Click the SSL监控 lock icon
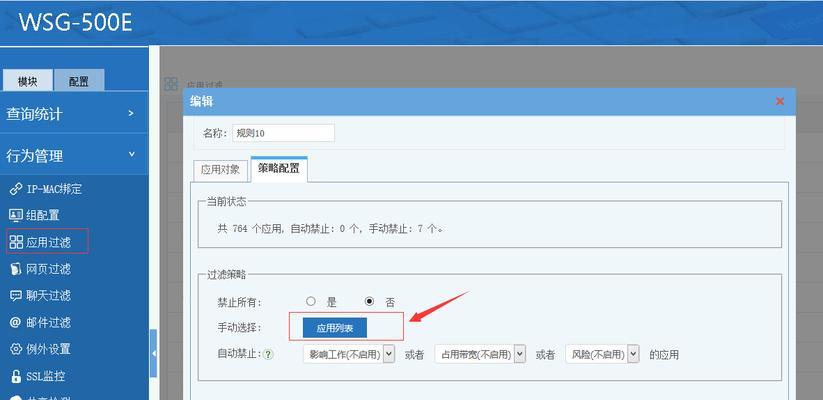 (16, 376)
